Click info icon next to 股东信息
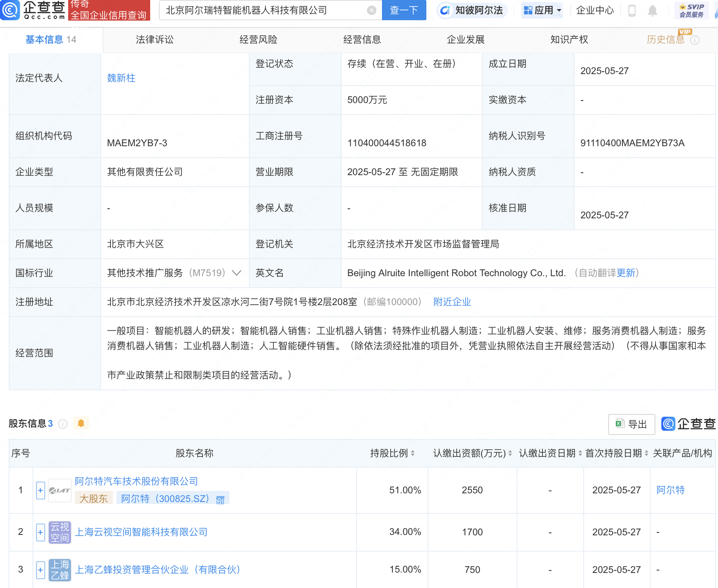This screenshot has width=718, height=588. (x=63, y=424)
